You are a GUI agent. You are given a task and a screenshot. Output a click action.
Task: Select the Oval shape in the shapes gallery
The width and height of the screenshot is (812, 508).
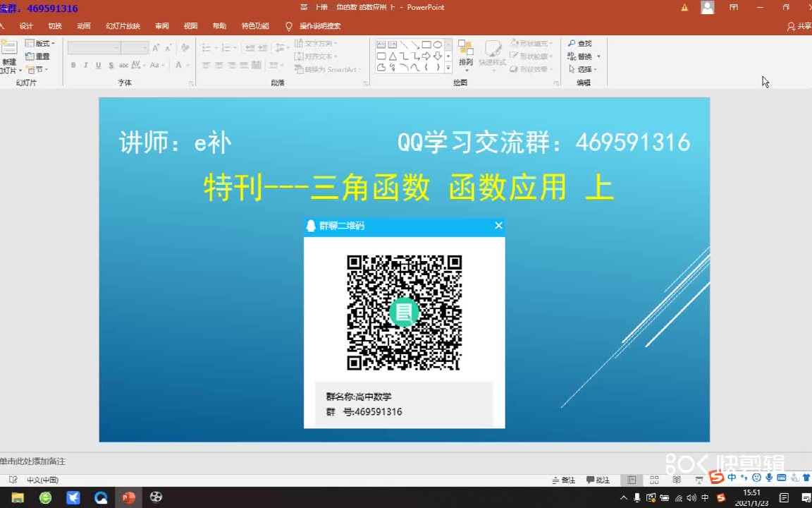coord(438,45)
